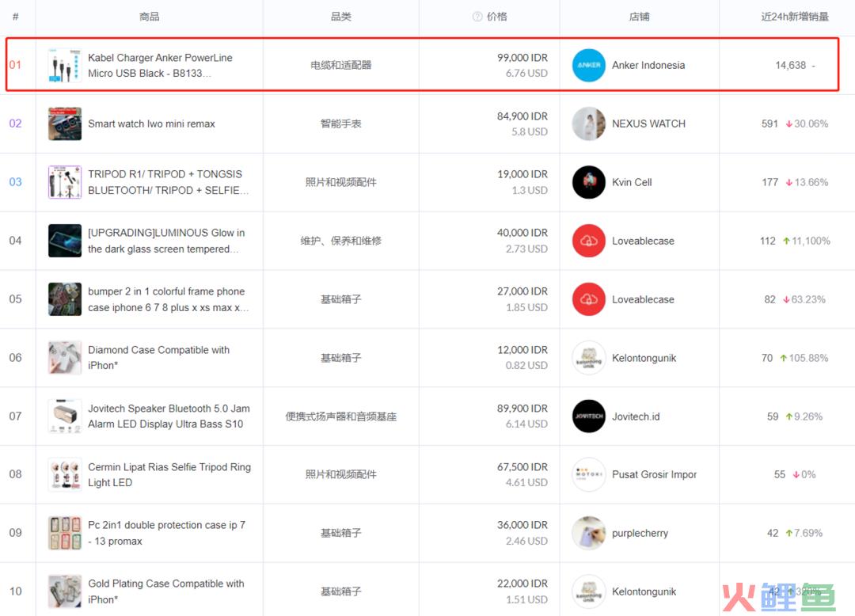
Task: Open Pusat Grosir Impor store logo
Action: pyautogui.click(x=588, y=474)
